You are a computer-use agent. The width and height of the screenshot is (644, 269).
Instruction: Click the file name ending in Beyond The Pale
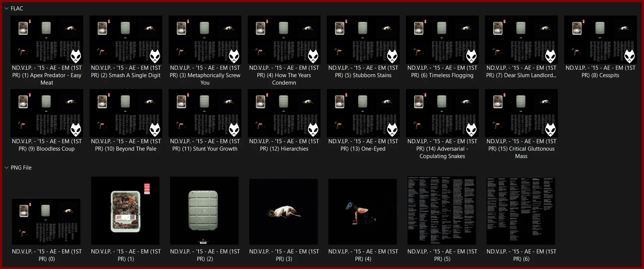[x=126, y=145]
